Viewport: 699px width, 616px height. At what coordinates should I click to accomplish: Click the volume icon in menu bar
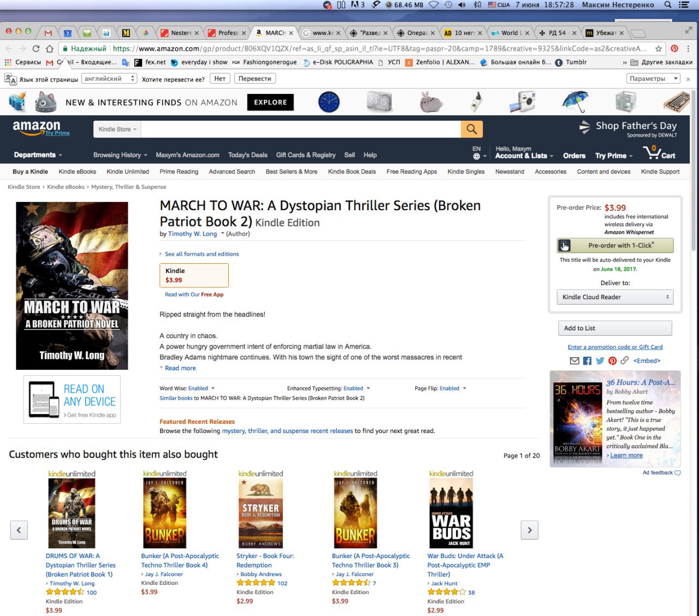pyautogui.click(x=462, y=5)
